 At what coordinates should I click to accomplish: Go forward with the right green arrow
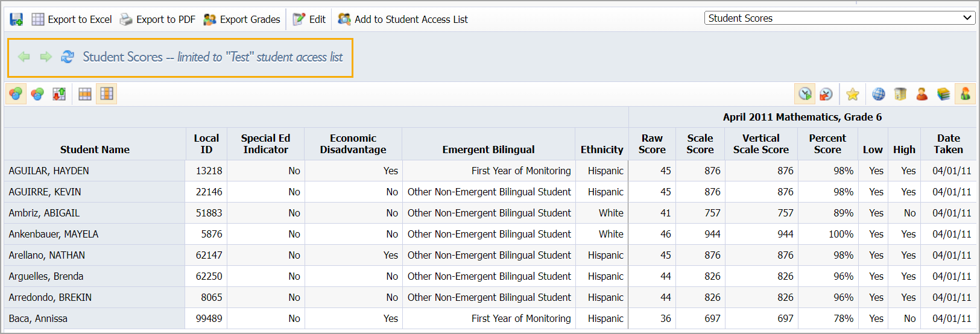[x=46, y=57]
